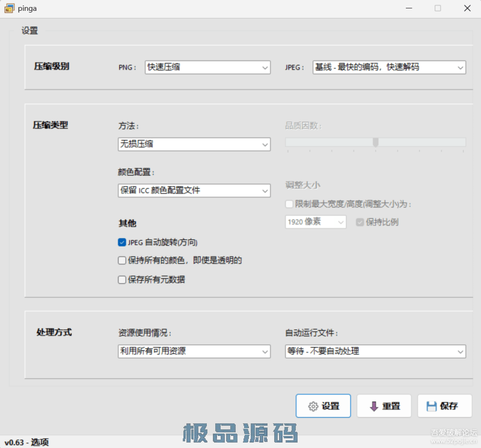Tick the 保存所有元数据 checkbox
Image resolution: width=481 pixels, height=448 pixels.
tap(122, 279)
